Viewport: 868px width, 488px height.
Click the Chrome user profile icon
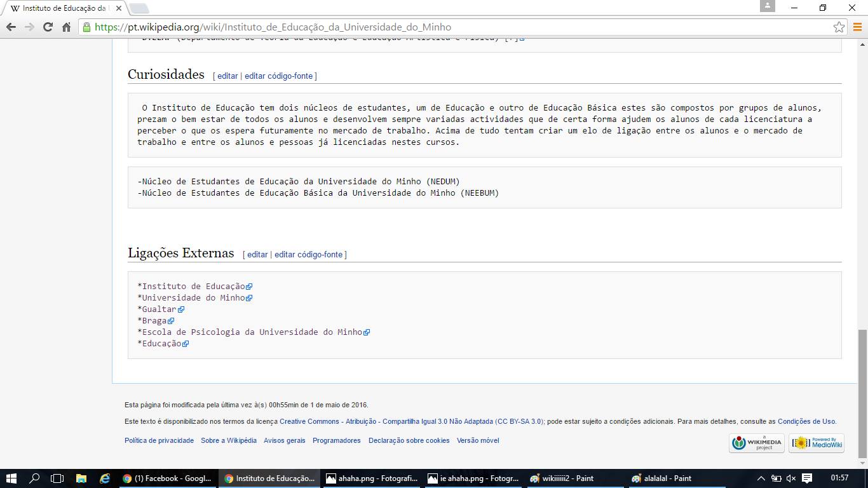pos(768,6)
